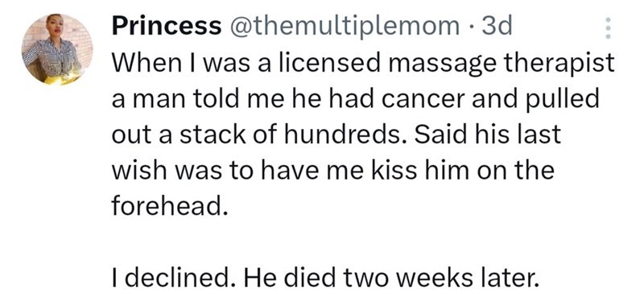The width and height of the screenshot is (644, 294).
Task: Click the line about a stack of hundreds
Action: pyautogui.click(x=336, y=135)
